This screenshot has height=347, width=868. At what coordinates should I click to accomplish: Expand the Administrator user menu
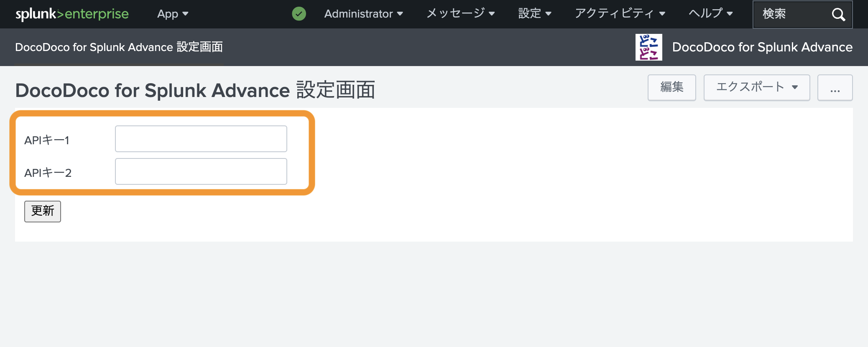coord(363,14)
